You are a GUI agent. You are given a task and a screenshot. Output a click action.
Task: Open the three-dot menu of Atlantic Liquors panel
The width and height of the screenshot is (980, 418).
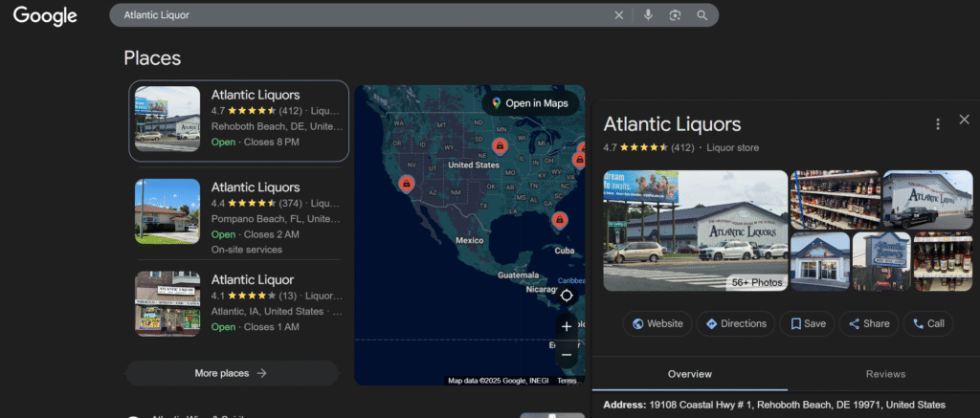938,124
